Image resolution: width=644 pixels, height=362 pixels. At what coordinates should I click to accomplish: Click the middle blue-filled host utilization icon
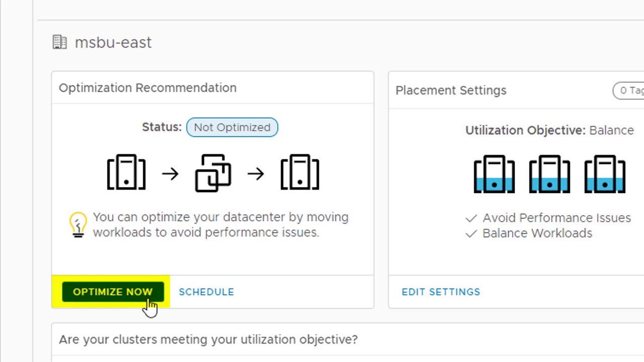click(549, 174)
